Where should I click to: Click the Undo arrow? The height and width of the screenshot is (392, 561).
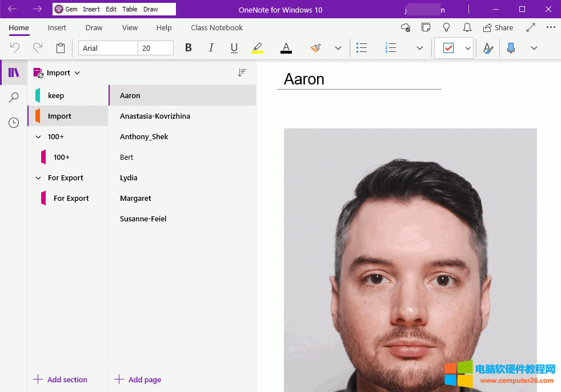(x=14, y=48)
